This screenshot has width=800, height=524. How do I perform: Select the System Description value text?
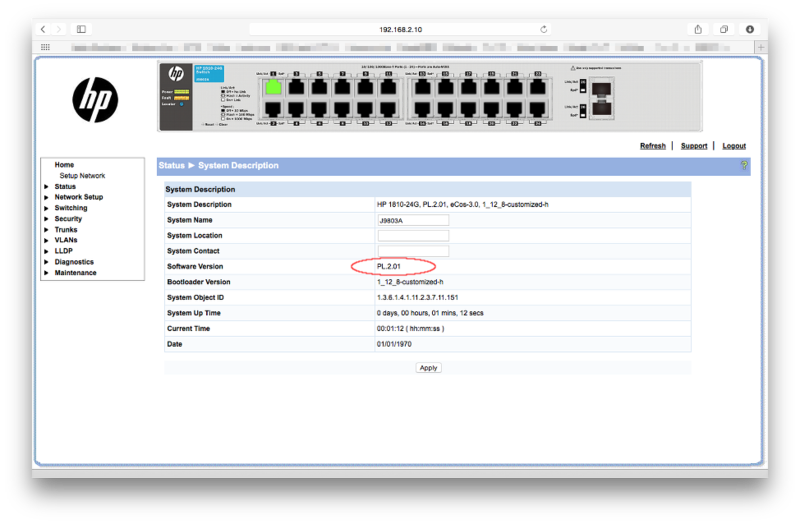[x=463, y=205]
